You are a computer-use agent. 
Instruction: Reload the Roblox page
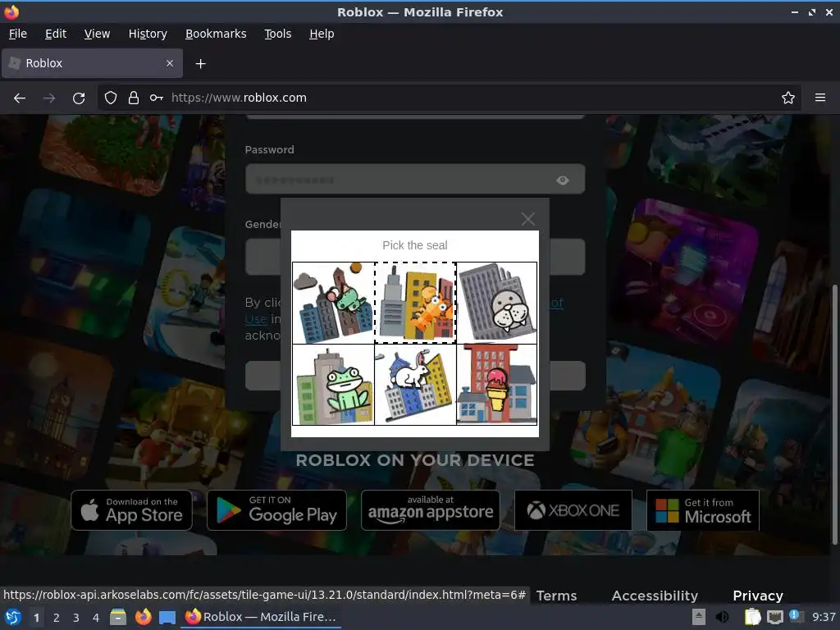pyautogui.click(x=79, y=98)
